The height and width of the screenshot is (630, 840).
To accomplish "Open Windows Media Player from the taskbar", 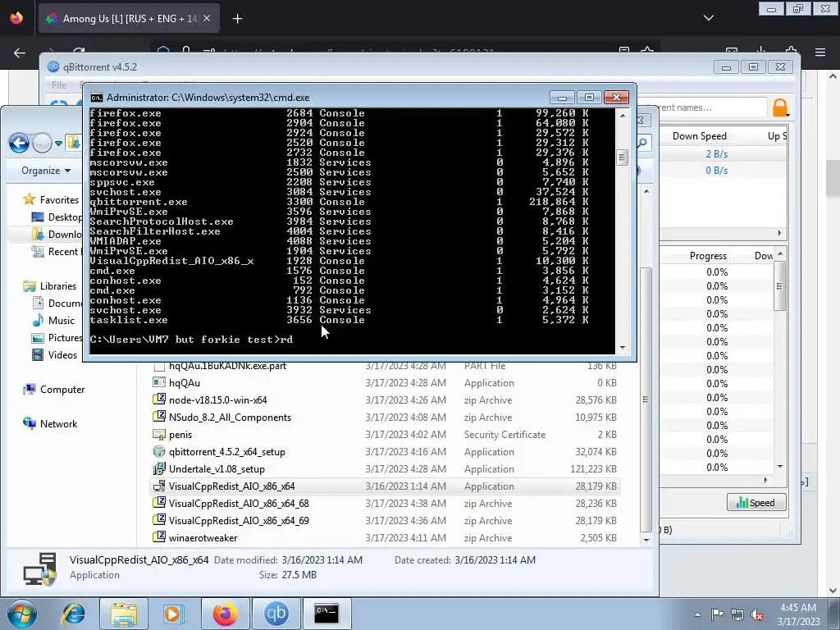I will point(174,614).
